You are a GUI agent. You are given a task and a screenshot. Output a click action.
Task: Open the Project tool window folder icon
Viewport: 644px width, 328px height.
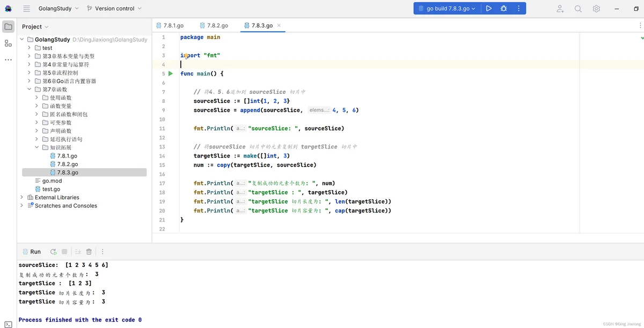tap(8, 26)
